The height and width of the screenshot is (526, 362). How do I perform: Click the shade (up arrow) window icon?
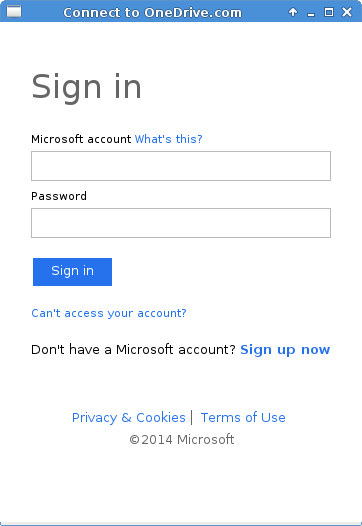point(293,12)
